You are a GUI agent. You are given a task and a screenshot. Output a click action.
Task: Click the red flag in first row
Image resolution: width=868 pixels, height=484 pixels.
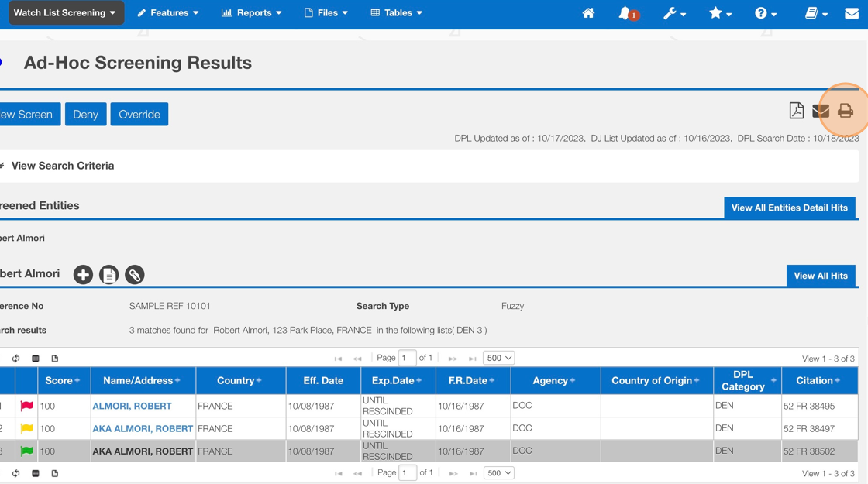click(x=26, y=406)
